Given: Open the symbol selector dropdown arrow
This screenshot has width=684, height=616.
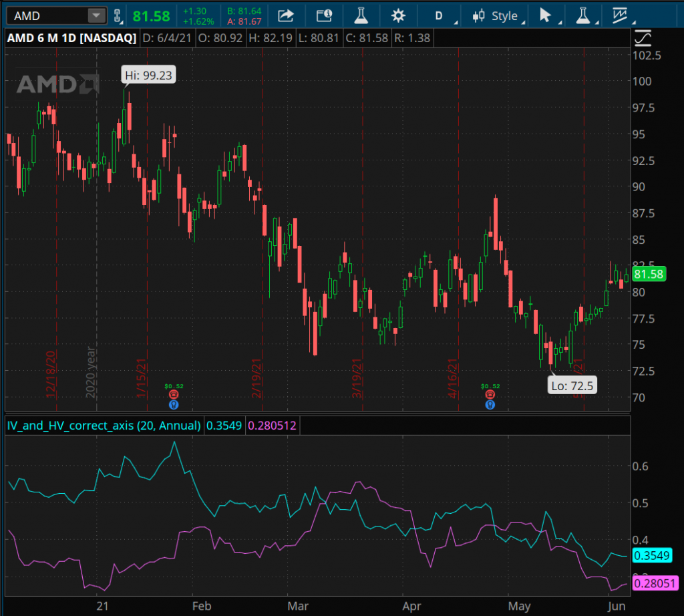Looking at the screenshot, I should coord(96,16).
